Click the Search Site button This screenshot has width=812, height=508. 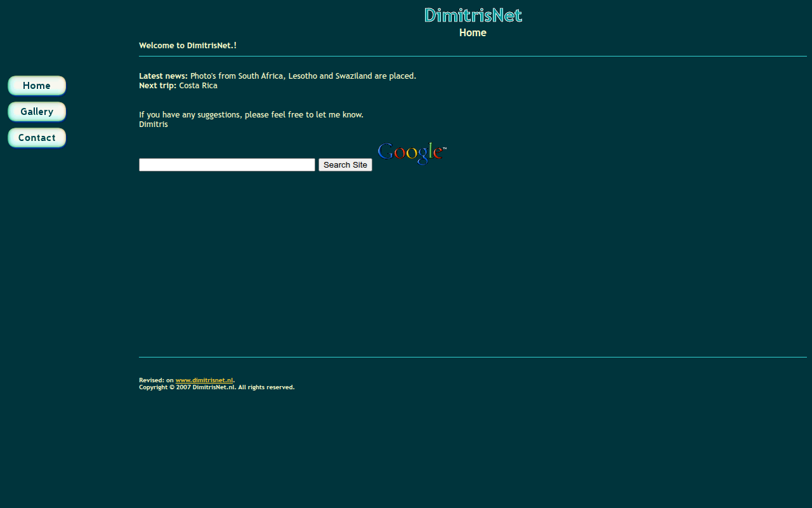click(x=345, y=165)
